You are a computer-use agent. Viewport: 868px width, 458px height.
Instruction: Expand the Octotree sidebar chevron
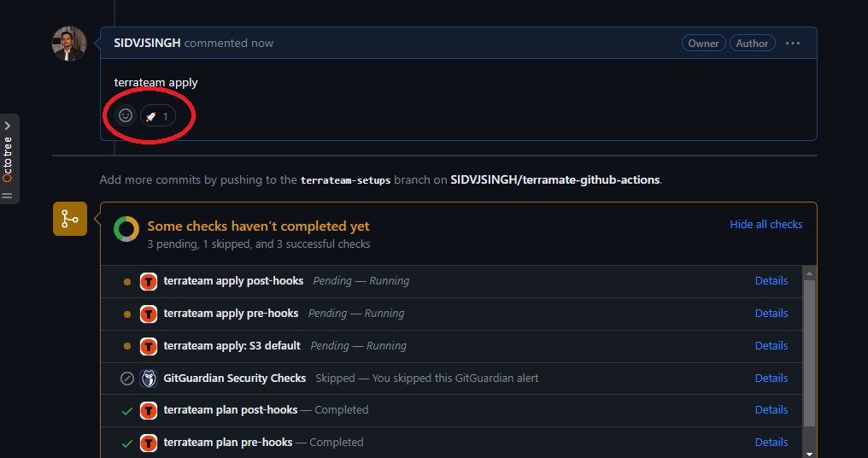(7, 126)
